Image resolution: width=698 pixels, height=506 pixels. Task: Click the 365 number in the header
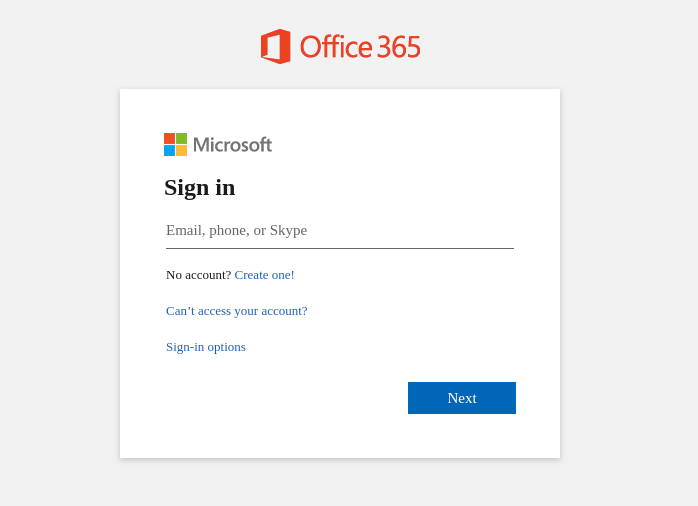398,47
